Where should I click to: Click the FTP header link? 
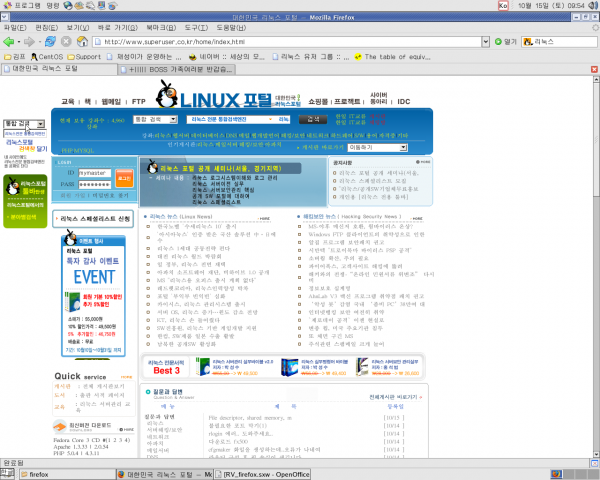[139, 101]
